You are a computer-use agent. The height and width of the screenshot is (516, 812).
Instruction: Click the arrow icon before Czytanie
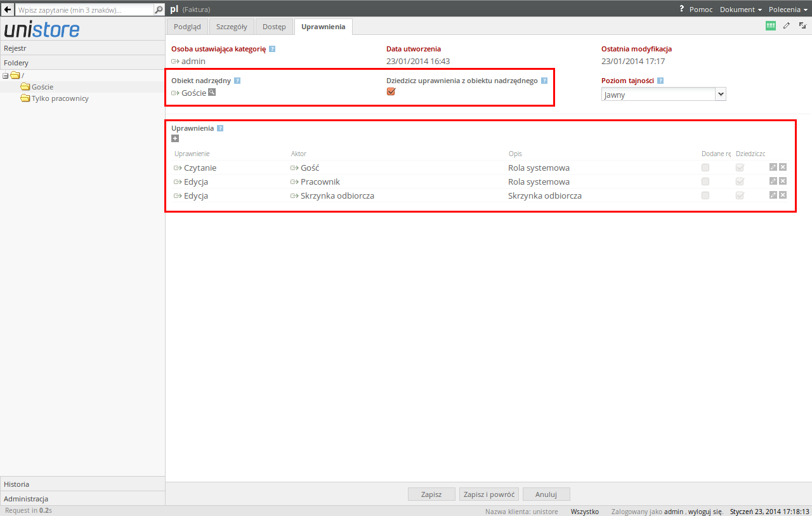coord(178,168)
